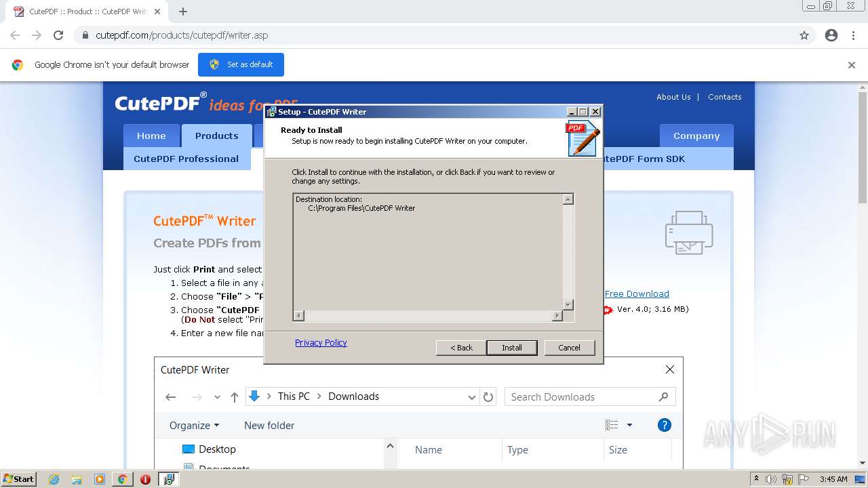Launch Internet Explorer from the taskbar

pos(54,479)
